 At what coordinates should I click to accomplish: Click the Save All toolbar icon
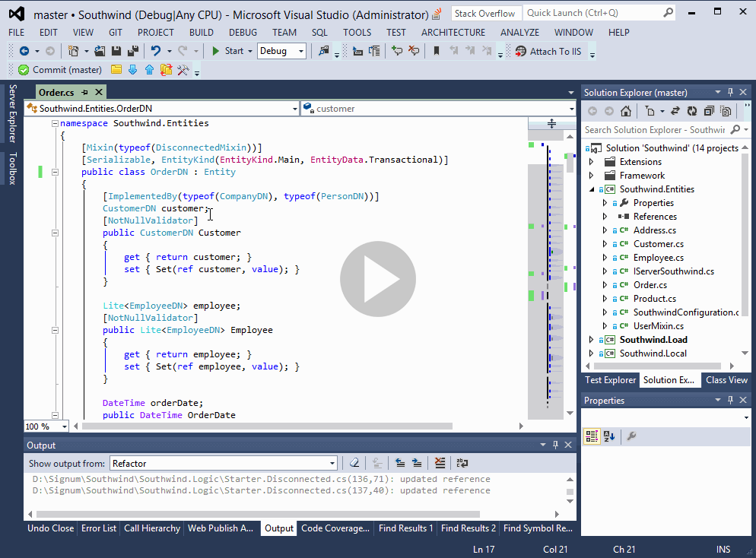tap(133, 51)
